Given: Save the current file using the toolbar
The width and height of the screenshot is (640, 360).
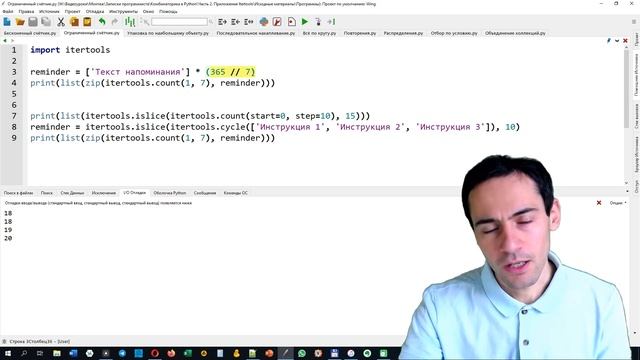Looking at the screenshot, I should click(x=33, y=22).
